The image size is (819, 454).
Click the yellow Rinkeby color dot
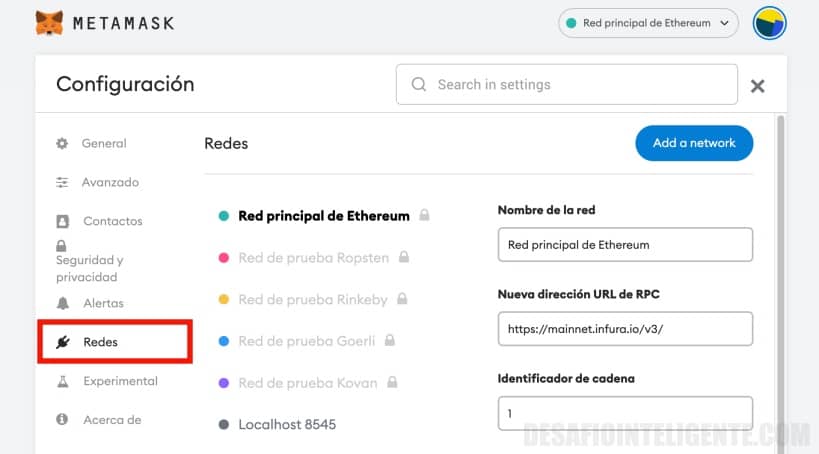coord(224,299)
